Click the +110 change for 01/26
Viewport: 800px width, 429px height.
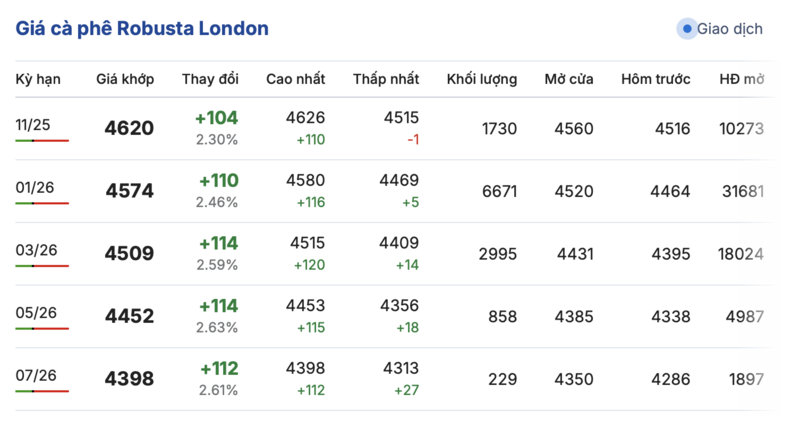tap(218, 181)
